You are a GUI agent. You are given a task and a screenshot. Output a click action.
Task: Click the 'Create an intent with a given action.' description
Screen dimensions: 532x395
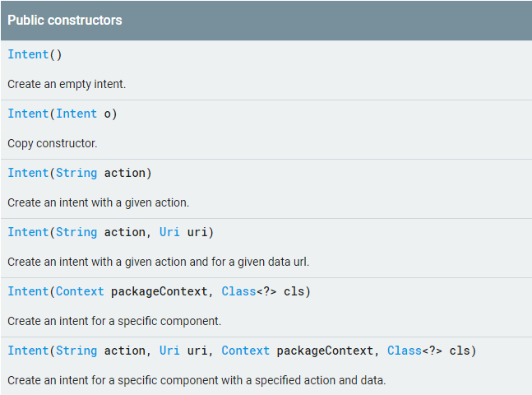98,202
